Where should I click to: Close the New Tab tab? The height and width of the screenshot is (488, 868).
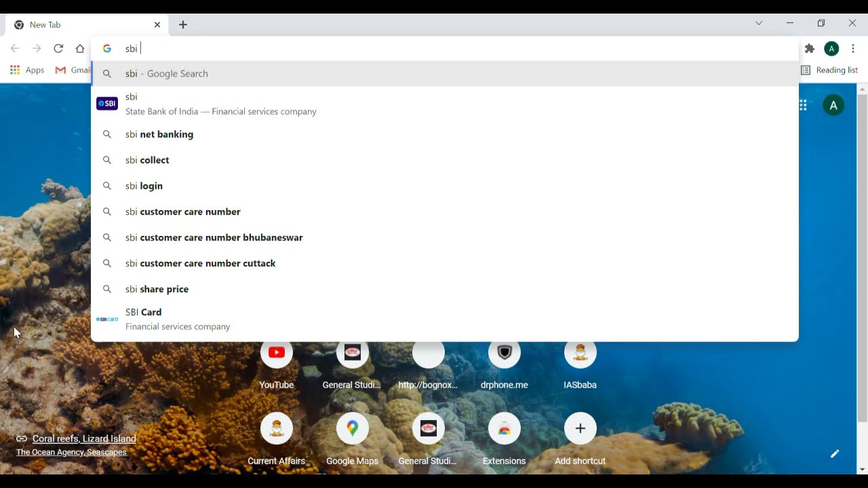pyautogui.click(x=157, y=24)
